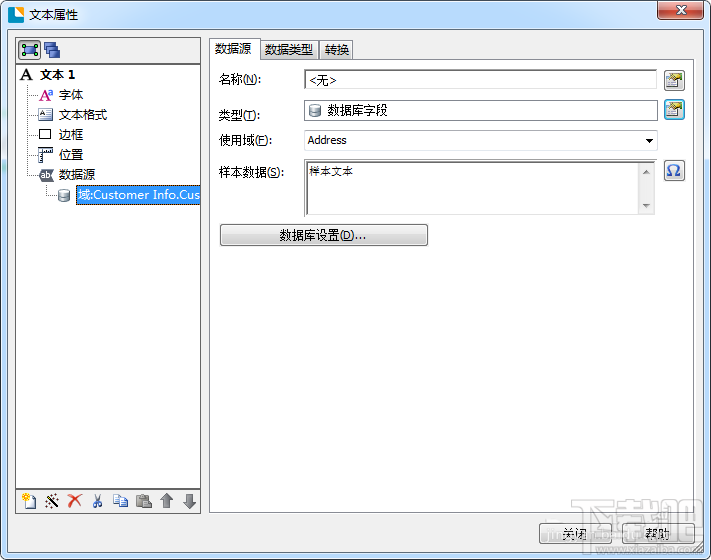Click the edit icon next to 名称 field
This screenshot has height=560, width=711.
coord(674,81)
